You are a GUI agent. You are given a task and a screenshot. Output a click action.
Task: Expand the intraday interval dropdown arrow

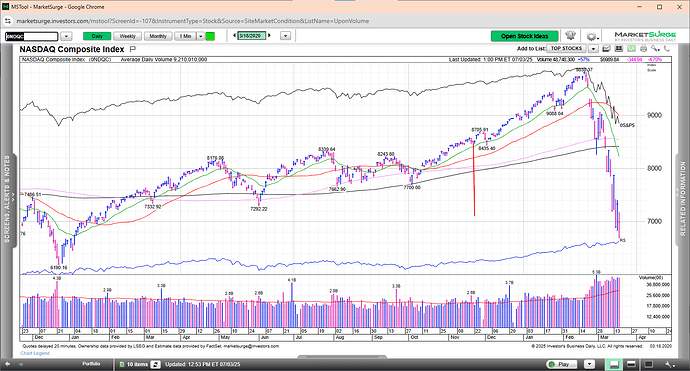200,36
